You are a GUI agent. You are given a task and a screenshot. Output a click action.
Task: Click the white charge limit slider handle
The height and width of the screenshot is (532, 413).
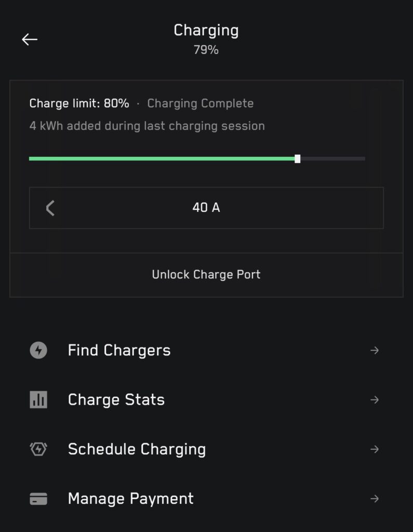[x=297, y=158]
